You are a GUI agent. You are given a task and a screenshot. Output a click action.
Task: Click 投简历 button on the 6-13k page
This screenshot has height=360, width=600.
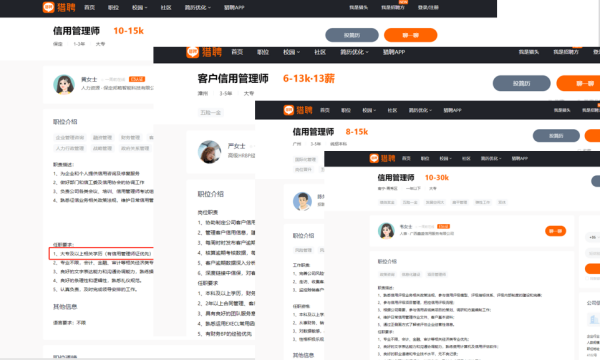(x=521, y=83)
